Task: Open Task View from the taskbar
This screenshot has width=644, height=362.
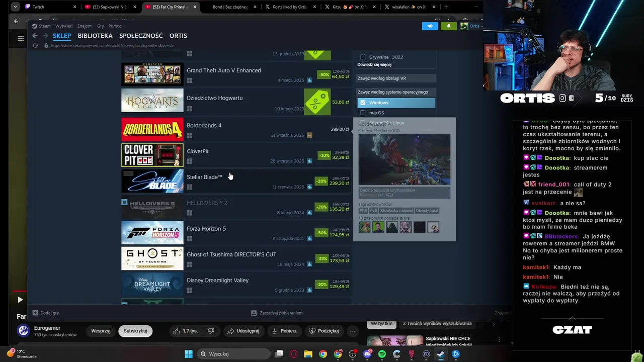Action: click(279, 354)
